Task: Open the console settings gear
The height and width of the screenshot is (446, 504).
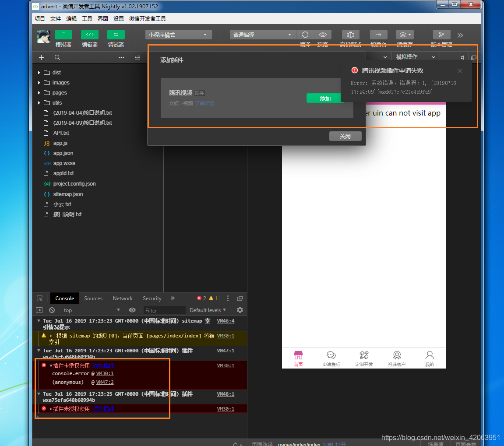Action: coord(240,310)
